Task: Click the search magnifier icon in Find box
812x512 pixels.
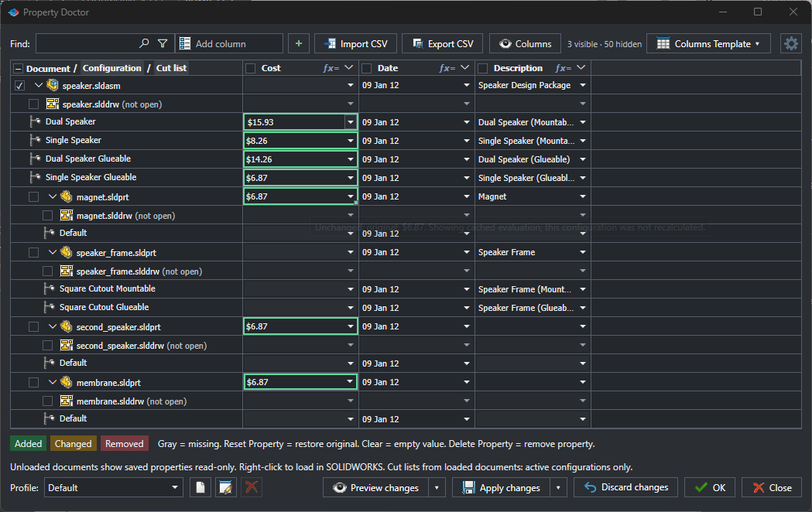Action: [x=144, y=43]
